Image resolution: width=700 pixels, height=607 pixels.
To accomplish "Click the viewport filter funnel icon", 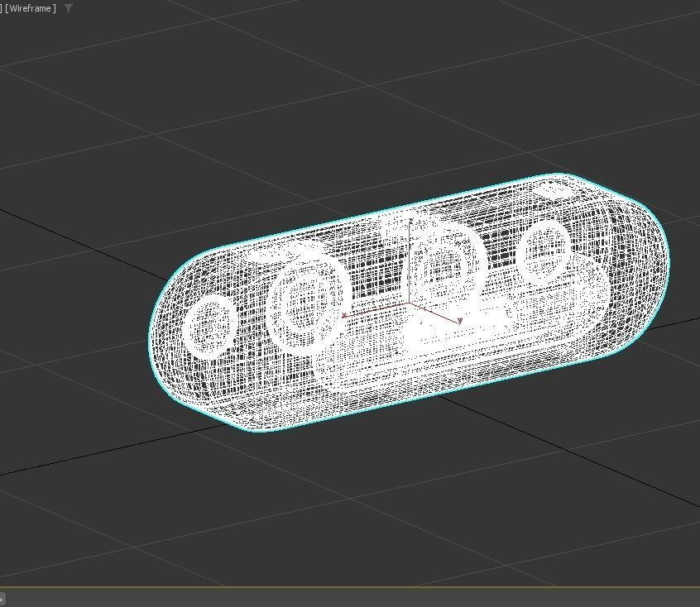I will tap(69, 8).
